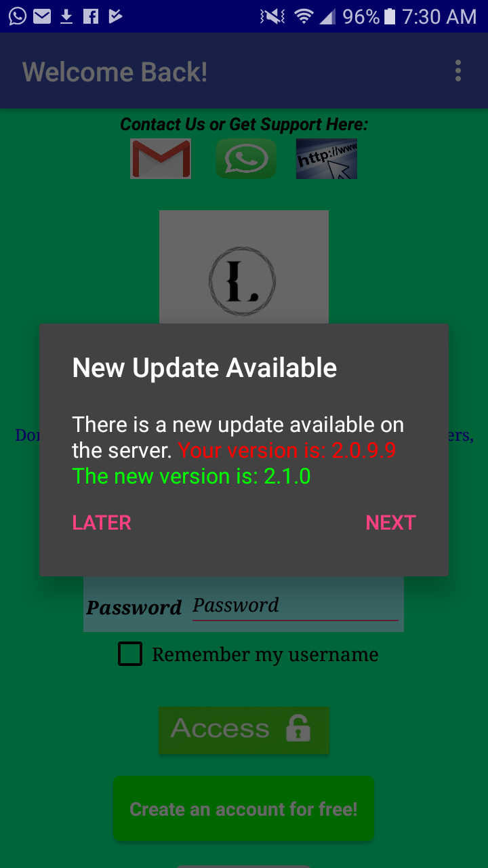Tap the battery indicator icon

(389, 16)
